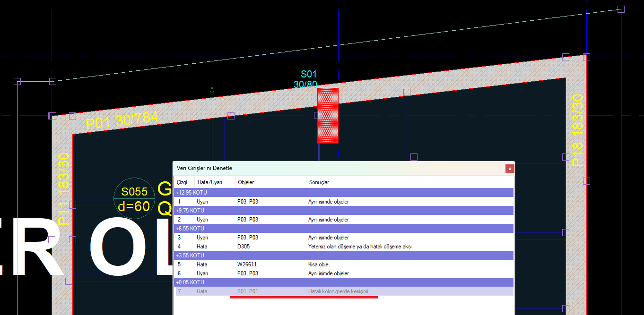Click the S055 slab label circle
This screenshot has height=315, width=644.
[x=134, y=198]
